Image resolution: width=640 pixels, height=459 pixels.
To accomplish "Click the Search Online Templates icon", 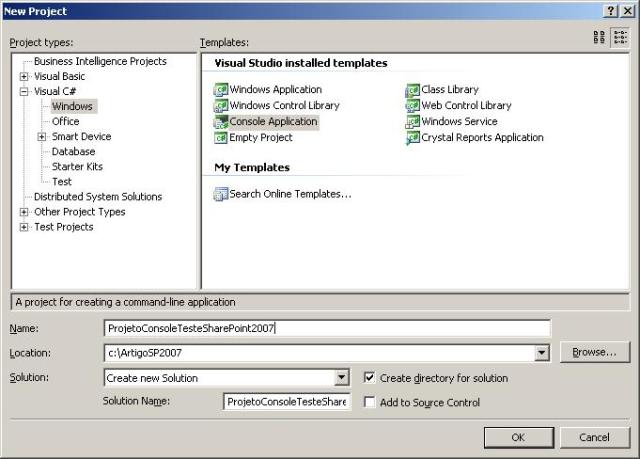I will tap(221, 194).
